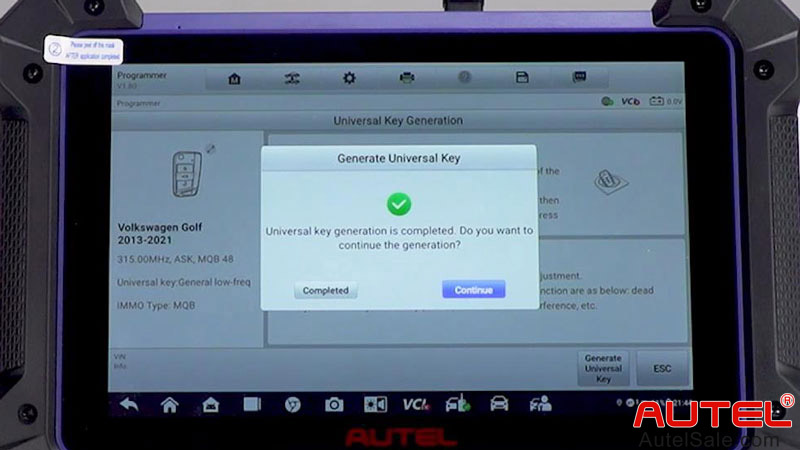Tap the VCb connection status icon
The width and height of the screenshot is (800, 450).
[630, 102]
